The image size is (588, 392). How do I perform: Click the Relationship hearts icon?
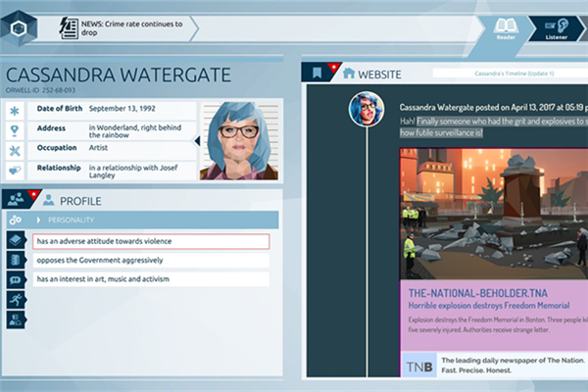pyautogui.click(x=15, y=171)
